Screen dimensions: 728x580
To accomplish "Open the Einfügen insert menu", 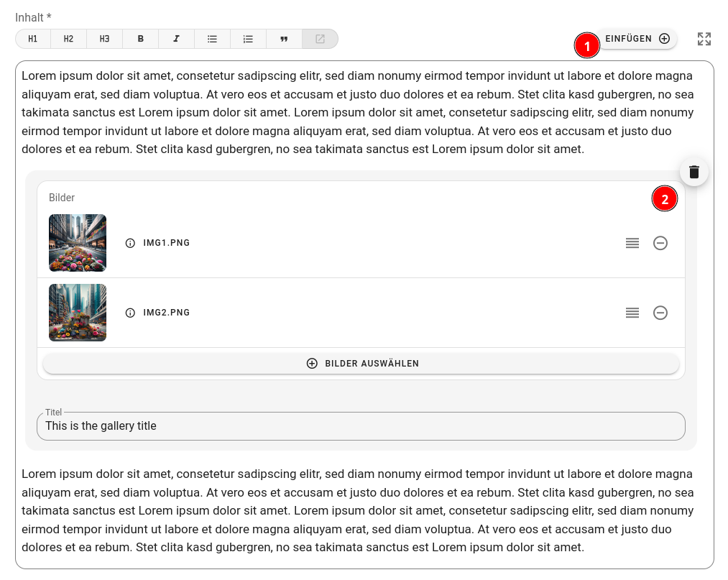I will (x=637, y=39).
